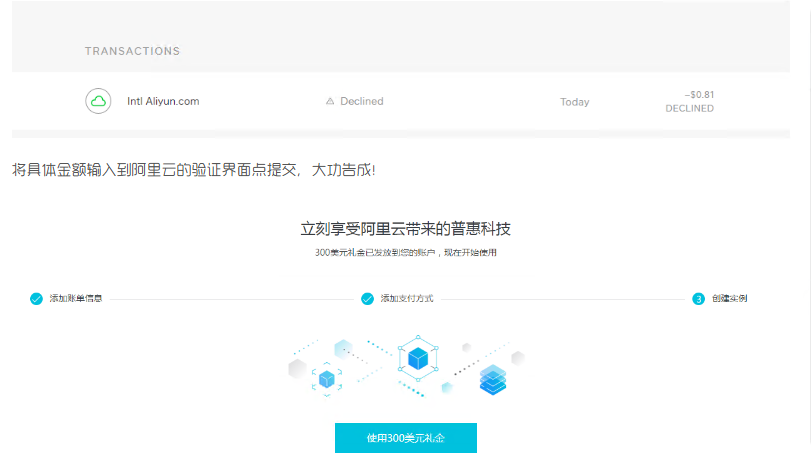Click the 300美元礼金已发放 subtitle text
811x454 pixels.
click(x=406, y=252)
